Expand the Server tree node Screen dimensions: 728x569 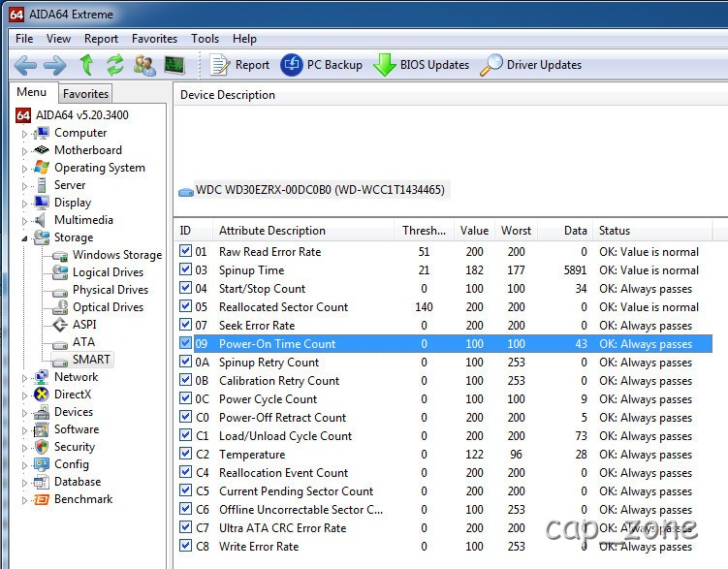pos(24,186)
